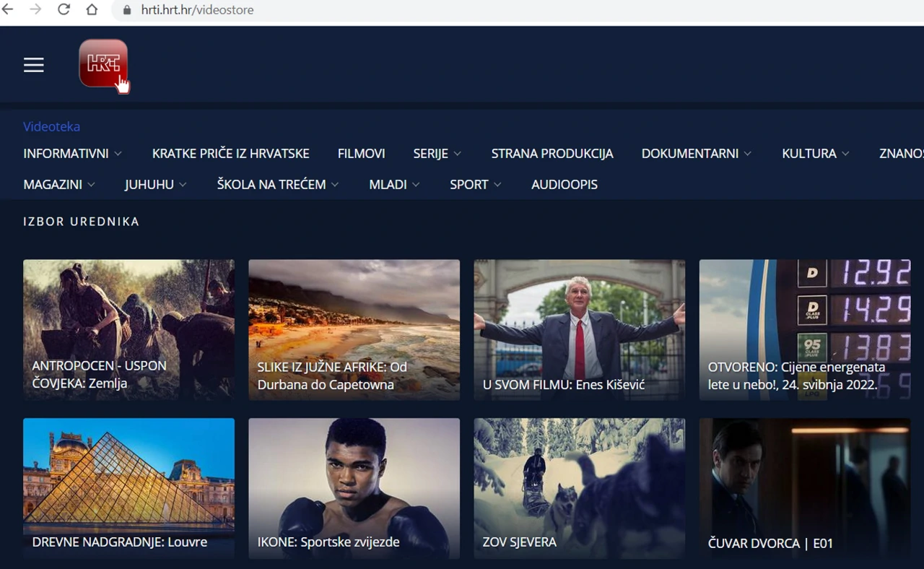Open the IKONE: Sportske zvijezde thumbnail
The image size is (924, 569).
pyautogui.click(x=354, y=487)
